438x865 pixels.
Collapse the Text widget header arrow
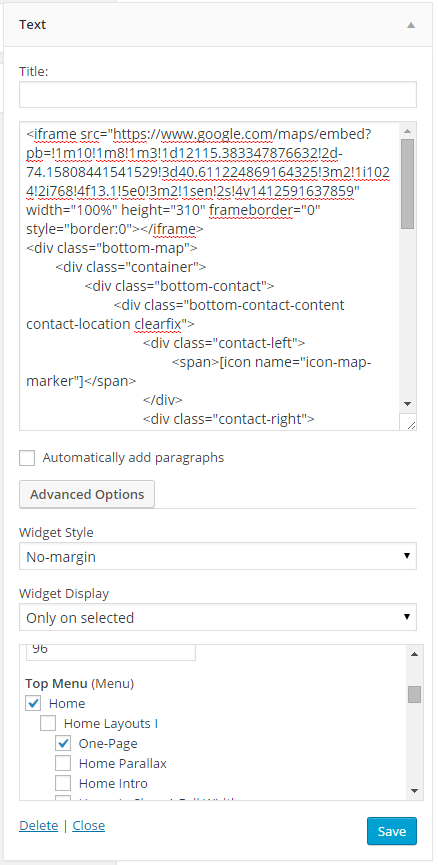410,25
